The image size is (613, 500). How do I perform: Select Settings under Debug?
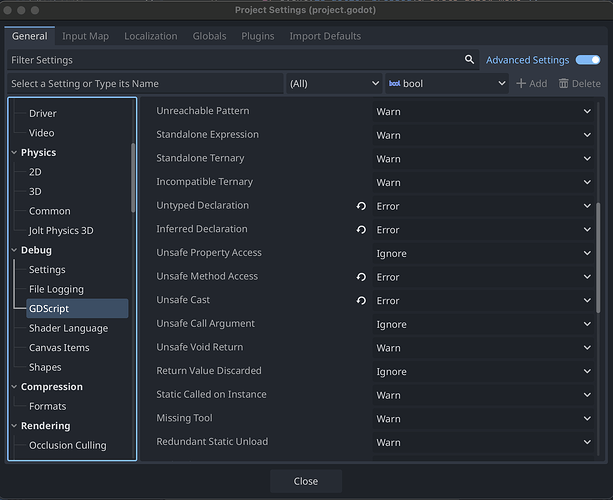point(47,270)
